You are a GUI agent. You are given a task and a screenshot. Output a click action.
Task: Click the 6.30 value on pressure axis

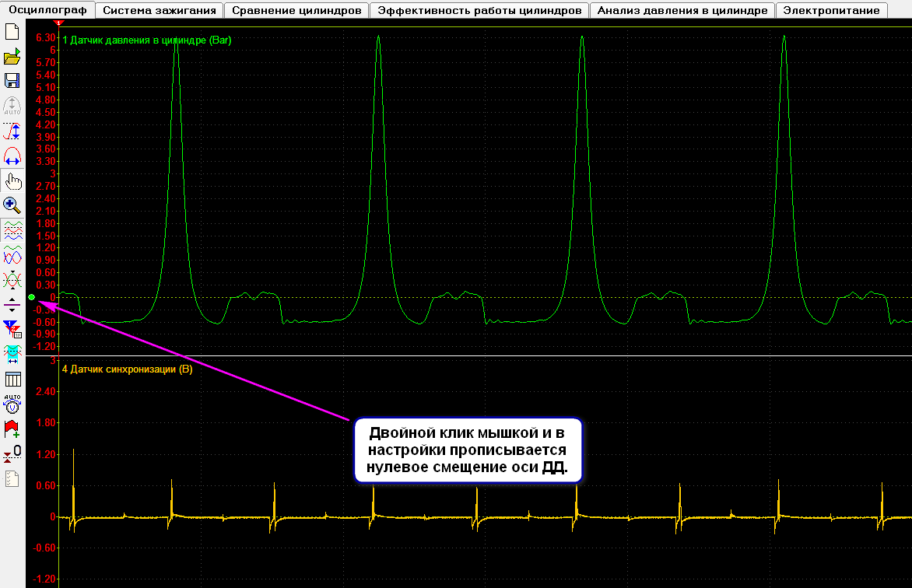46,38
